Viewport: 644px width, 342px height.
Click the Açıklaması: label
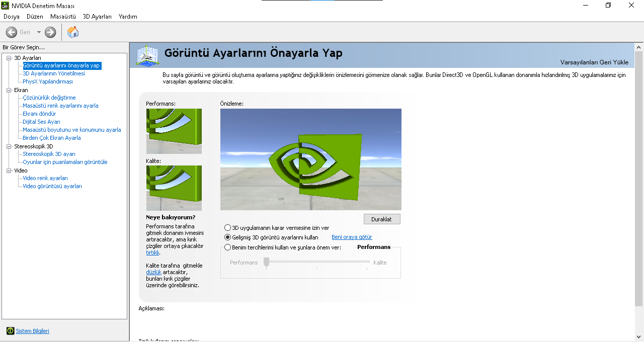click(x=151, y=308)
